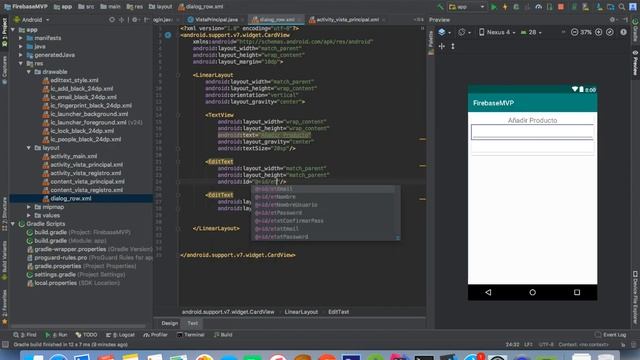Viewport: 640px width, 360px height.
Task: Click Scroll from Source target icon
Action: [x=112, y=20]
